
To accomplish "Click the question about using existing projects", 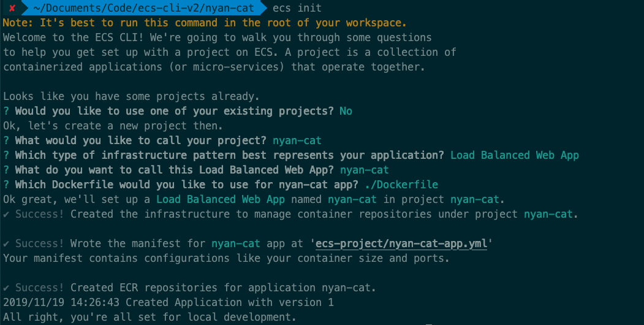I will 174,111.
